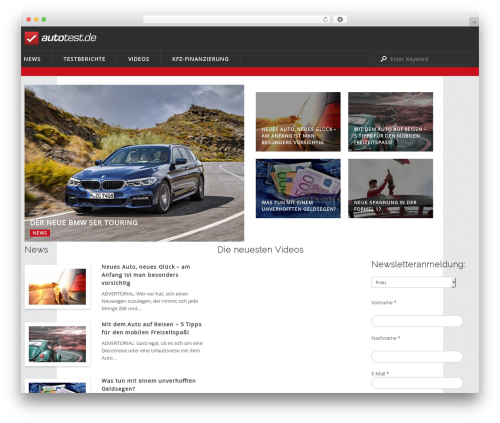The height and width of the screenshot is (423, 500).
Task: Open the KFZ-FINANZIERUNG menu item
Action: point(200,59)
